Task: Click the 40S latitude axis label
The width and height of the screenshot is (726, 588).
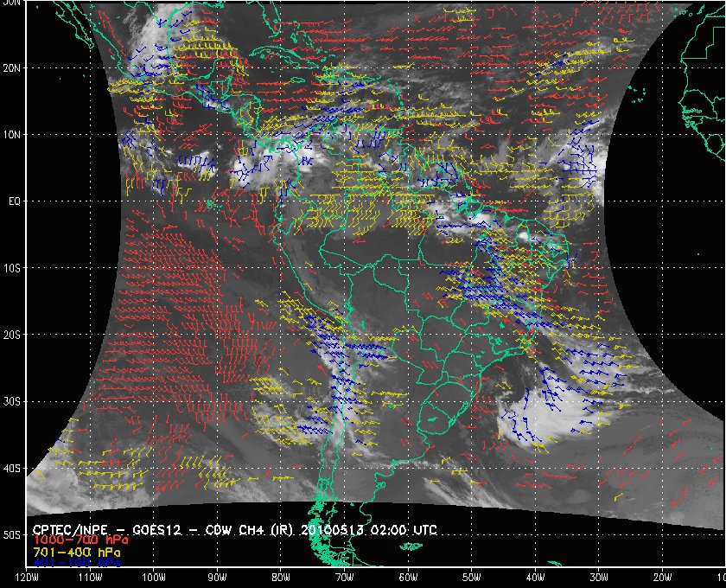Action: [x=11, y=469]
